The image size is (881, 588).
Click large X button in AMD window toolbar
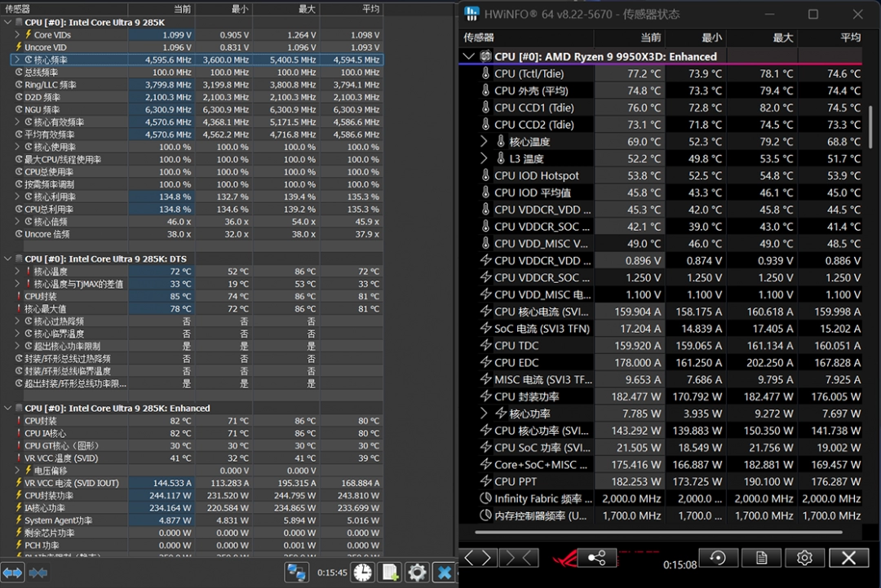coord(848,558)
